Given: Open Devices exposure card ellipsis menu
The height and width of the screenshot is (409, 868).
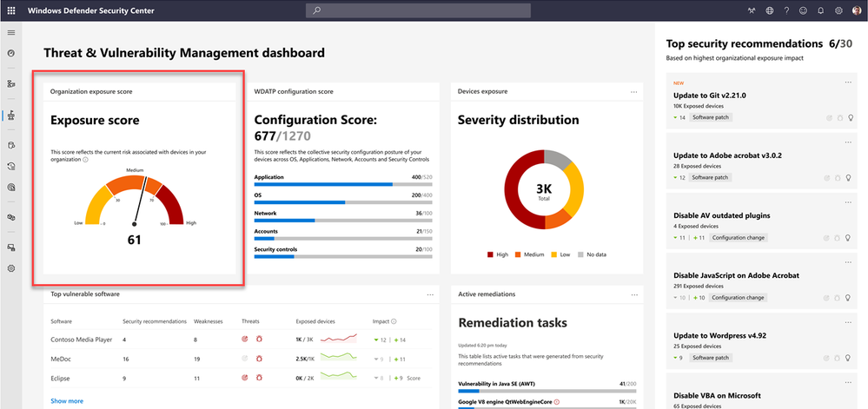Looking at the screenshot, I should 633,92.
